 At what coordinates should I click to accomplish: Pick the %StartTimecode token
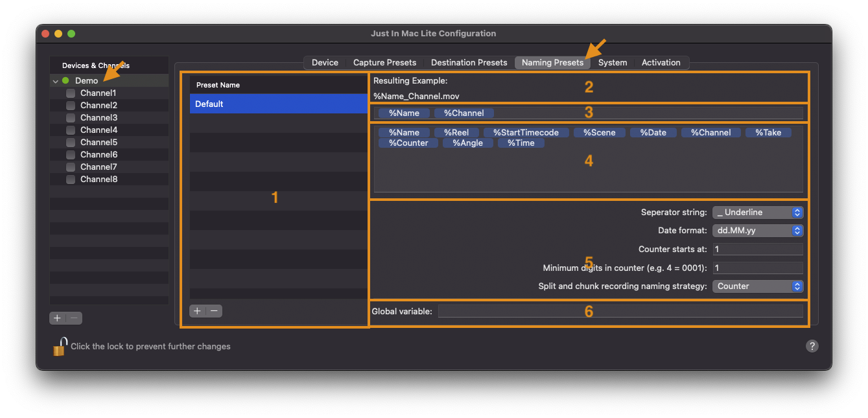[526, 133]
